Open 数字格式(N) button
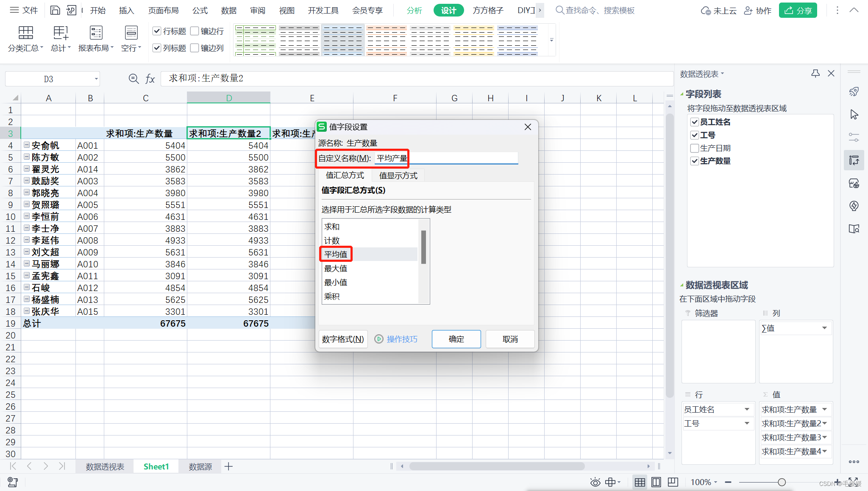This screenshot has width=868, height=491. 343,339
